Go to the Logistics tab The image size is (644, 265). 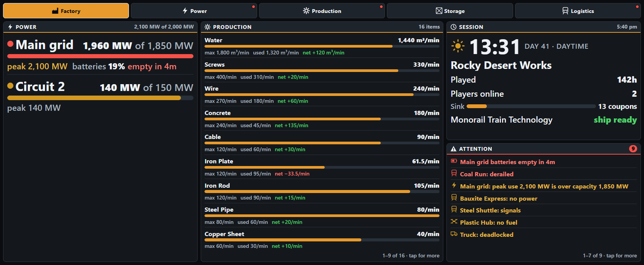578,11
